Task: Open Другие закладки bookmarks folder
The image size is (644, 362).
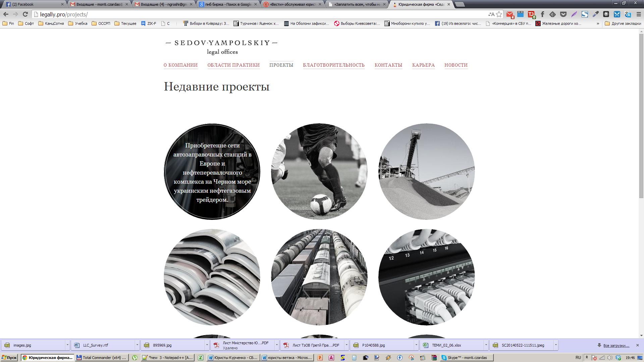Action: (623, 23)
